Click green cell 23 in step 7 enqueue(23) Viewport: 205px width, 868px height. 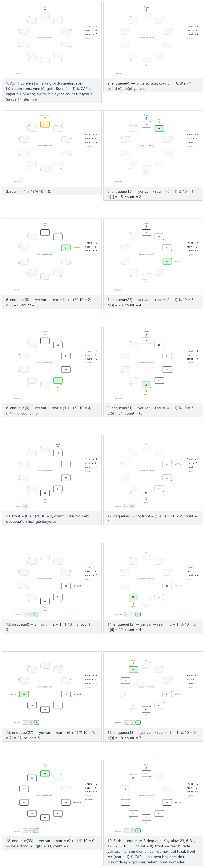pos(167,261)
